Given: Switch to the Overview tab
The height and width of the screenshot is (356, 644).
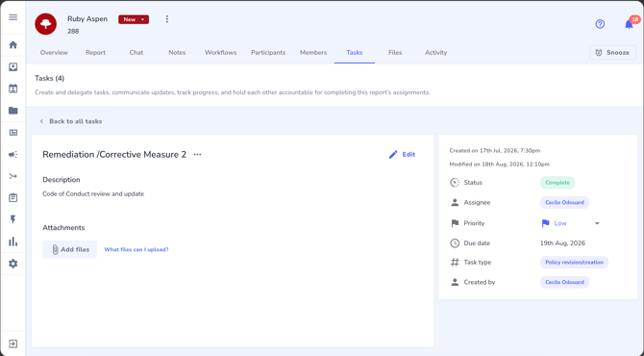Looking at the screenshot, I should (x=54, y=53).
